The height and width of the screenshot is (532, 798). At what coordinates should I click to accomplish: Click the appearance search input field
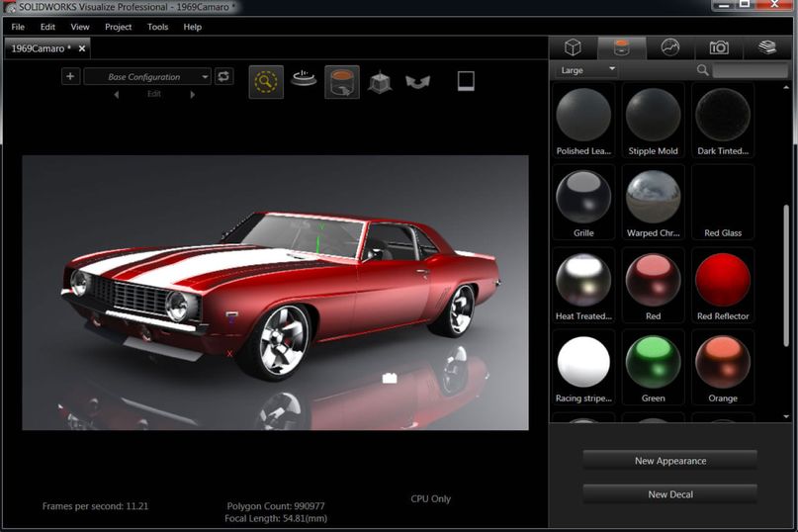750,70
